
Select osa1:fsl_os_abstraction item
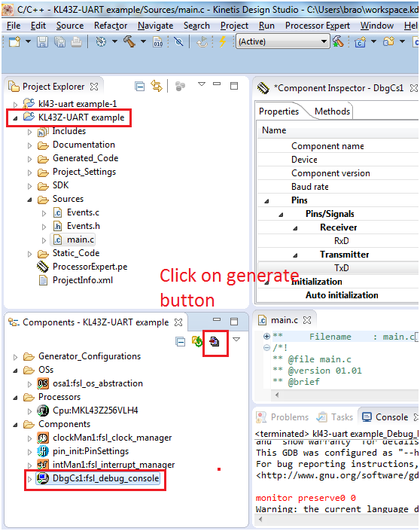tap(90, 383)
